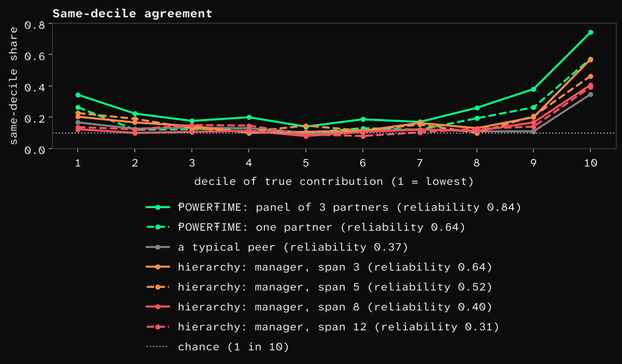
Task: Click the solid green data point at decile 10
Action: 590,33
